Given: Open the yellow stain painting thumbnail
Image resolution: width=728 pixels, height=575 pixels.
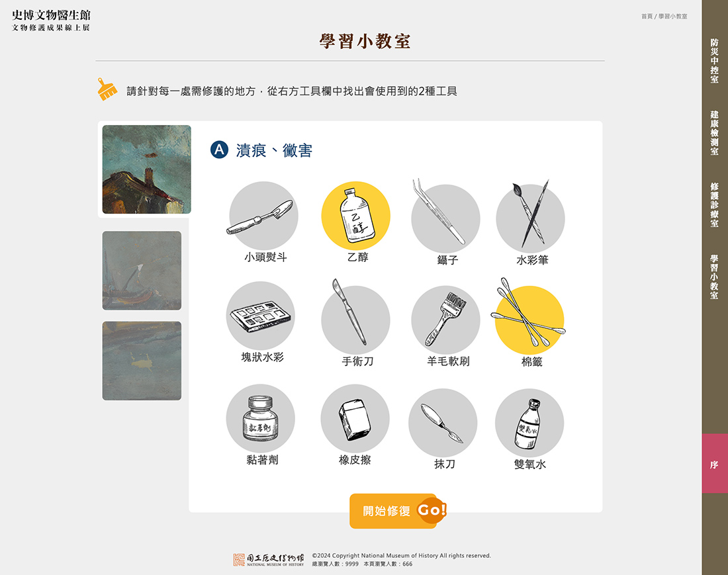Looking at the screenshot, I should click(x=142, y=361).
